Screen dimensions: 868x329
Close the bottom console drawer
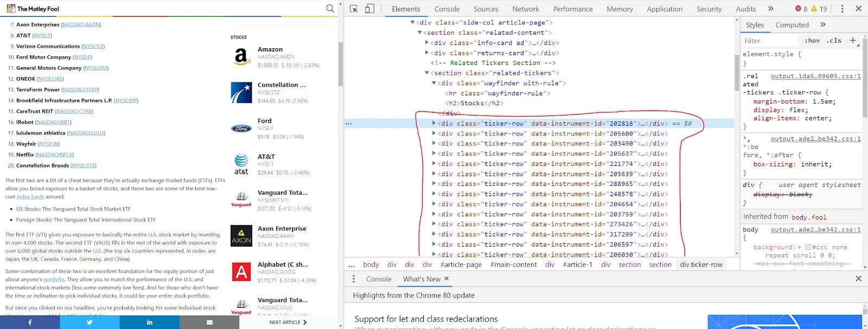[858, 279]
